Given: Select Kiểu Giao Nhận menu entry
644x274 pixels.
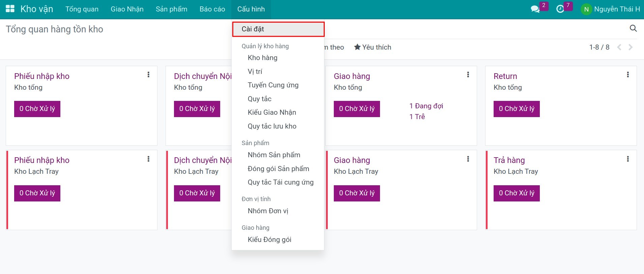Looking at the screenshot, I should pos(278,112).
